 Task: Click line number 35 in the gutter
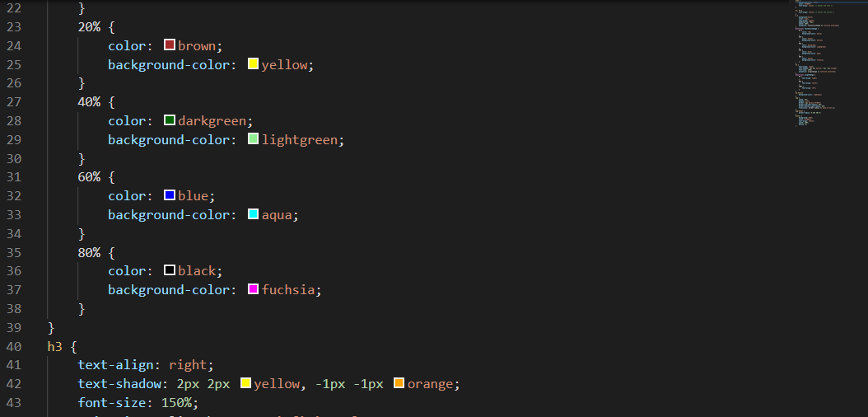[14, 252]
